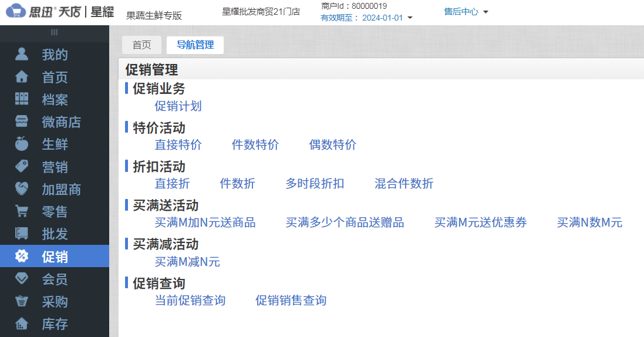Open the 多时段折扣 link
Viewport: 644px width, 337px height.
315,183
